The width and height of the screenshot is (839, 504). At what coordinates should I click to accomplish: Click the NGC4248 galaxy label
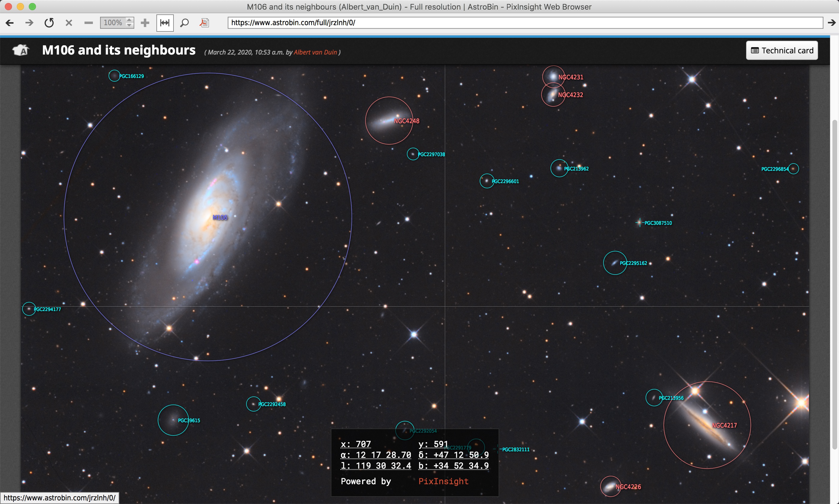point(406,121)
